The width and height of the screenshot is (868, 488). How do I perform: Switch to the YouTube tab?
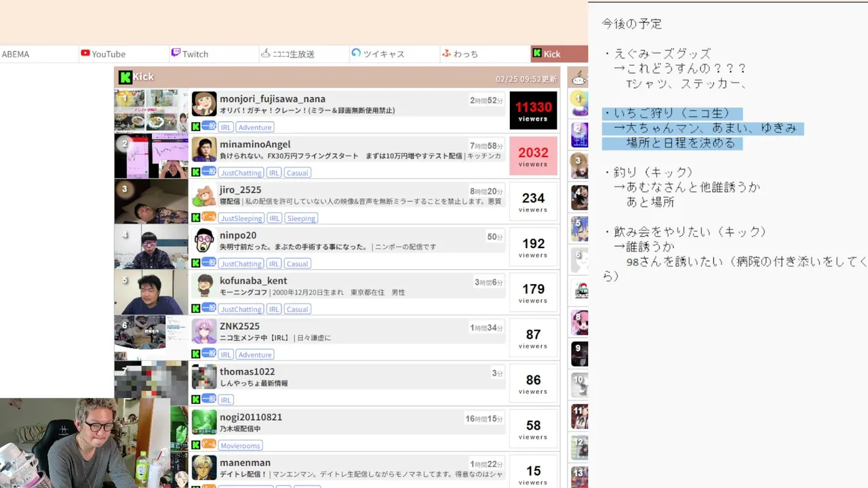tap(125, 54)
